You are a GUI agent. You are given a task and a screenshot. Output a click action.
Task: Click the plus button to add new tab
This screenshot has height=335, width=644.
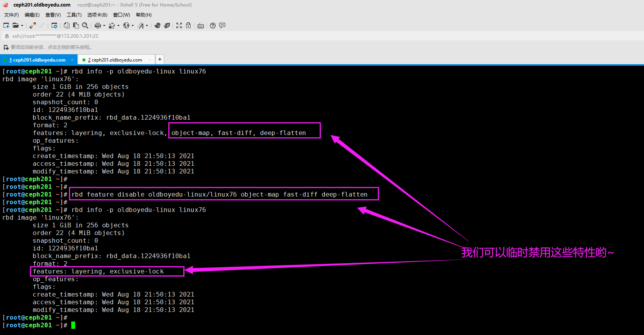coord(160,59)
